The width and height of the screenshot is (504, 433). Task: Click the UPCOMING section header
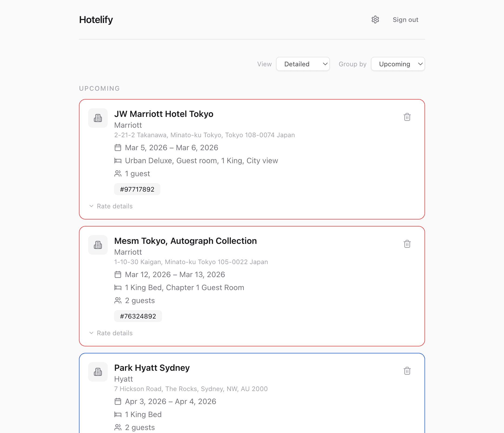[x=100, y=88]
